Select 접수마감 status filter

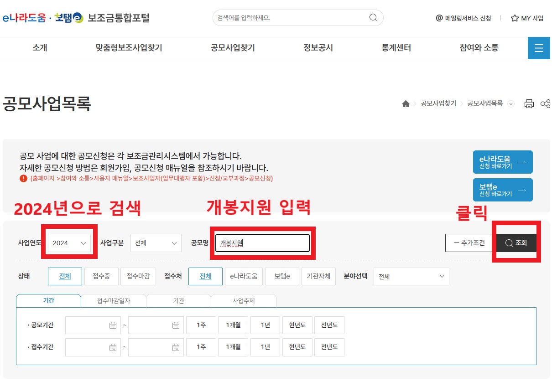point(138,276)
